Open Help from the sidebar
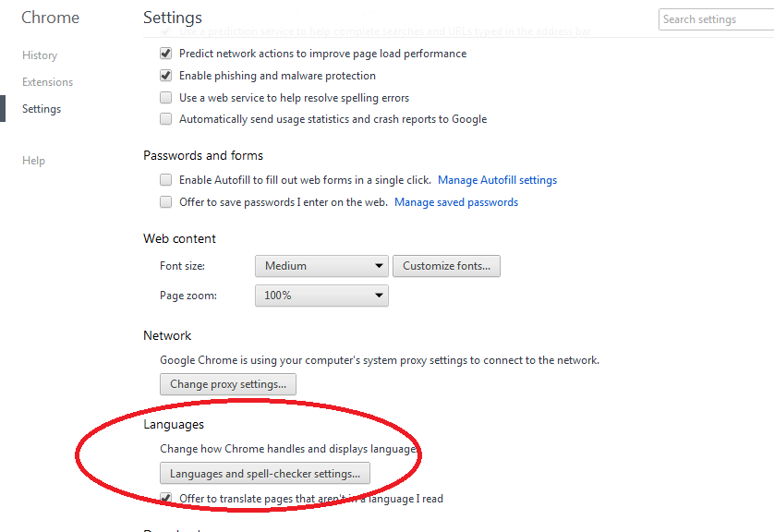This screenshot has height=532, width=774. (x=33, y=161)
